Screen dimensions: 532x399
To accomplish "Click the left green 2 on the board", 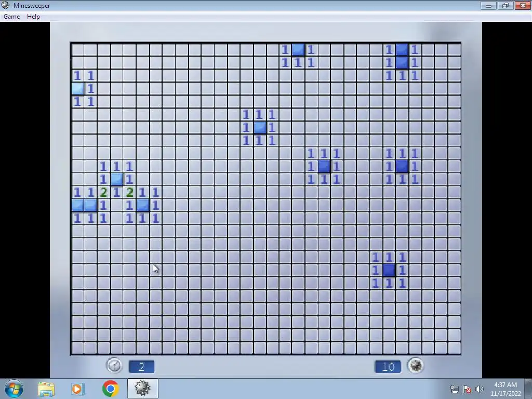I will point(103,192).
